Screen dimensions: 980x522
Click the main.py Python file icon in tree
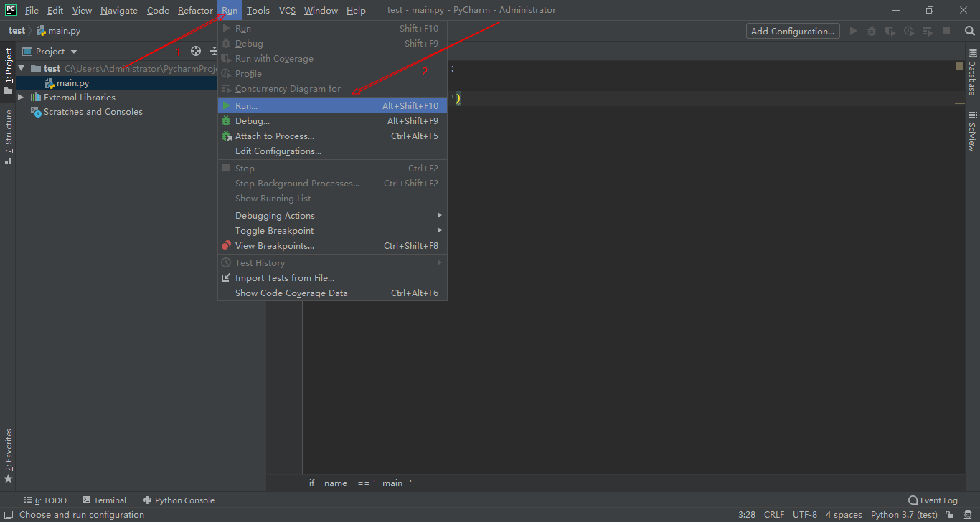pos(50,83)
